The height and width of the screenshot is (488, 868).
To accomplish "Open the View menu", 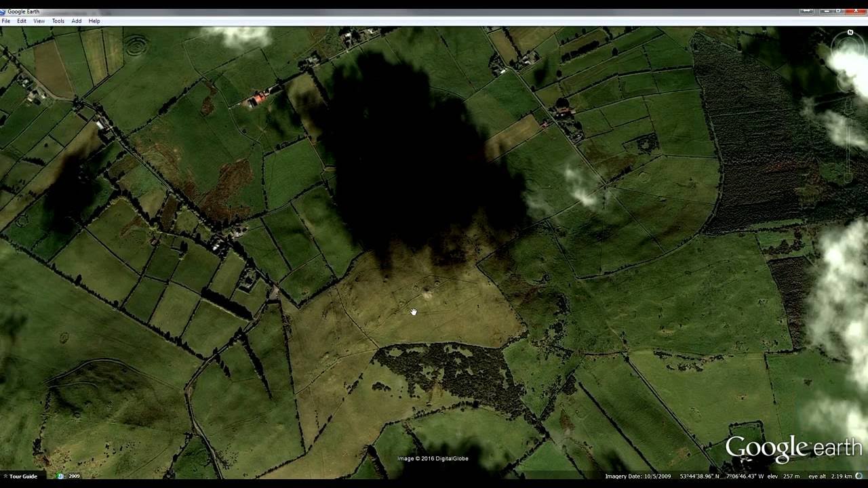I will click(x=39, y=21).
